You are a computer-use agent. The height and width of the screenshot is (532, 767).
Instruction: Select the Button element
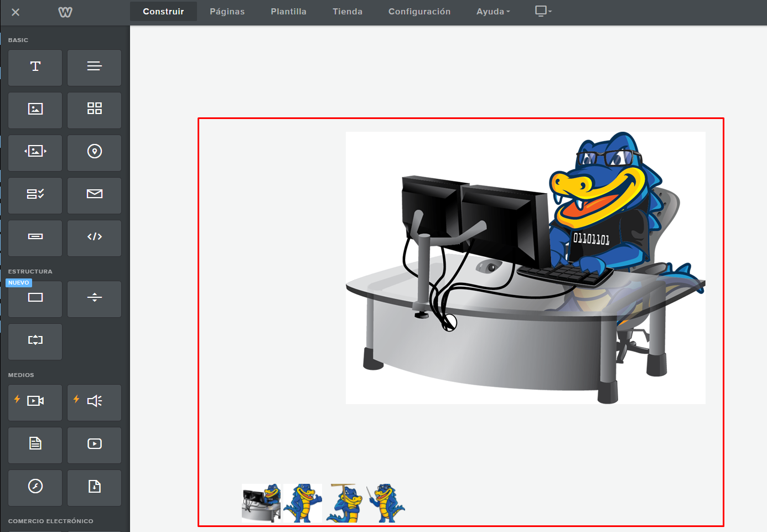(35, 238)
